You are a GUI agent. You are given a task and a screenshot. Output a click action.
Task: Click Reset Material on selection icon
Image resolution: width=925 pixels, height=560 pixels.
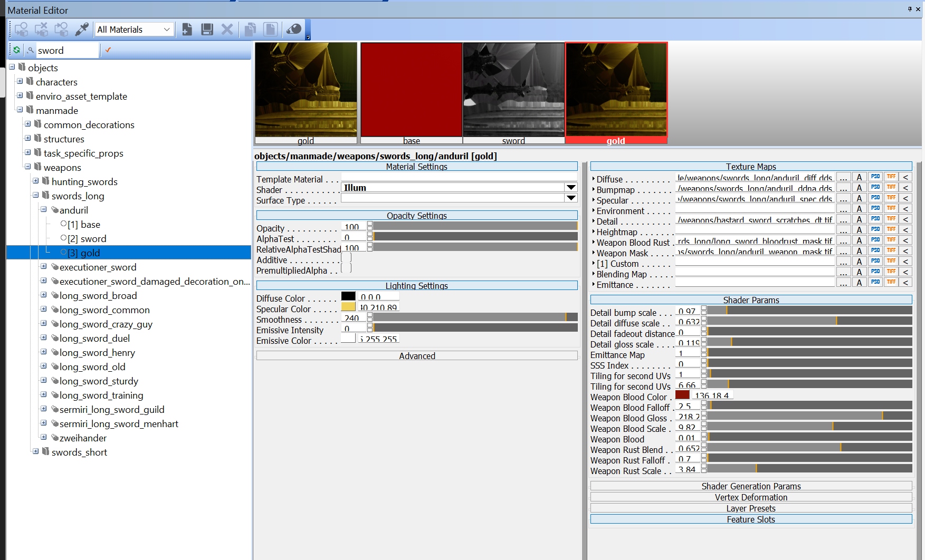coord(42,30)
